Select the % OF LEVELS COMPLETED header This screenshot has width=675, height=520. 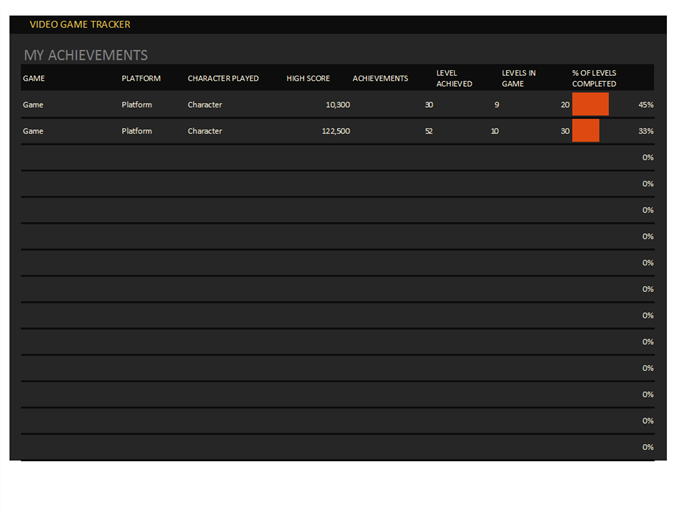594,78
